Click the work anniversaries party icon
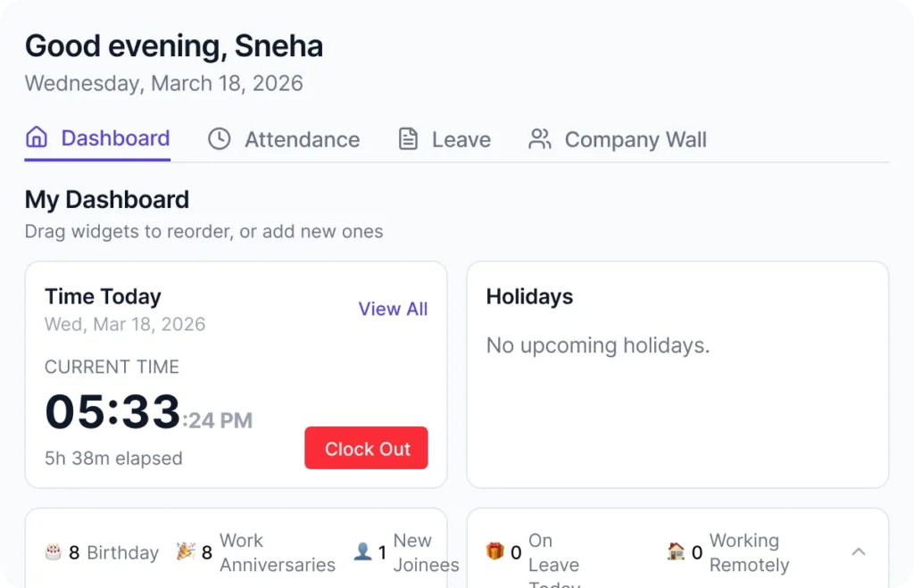The image size is (914, 588). (x=186, y=552)
